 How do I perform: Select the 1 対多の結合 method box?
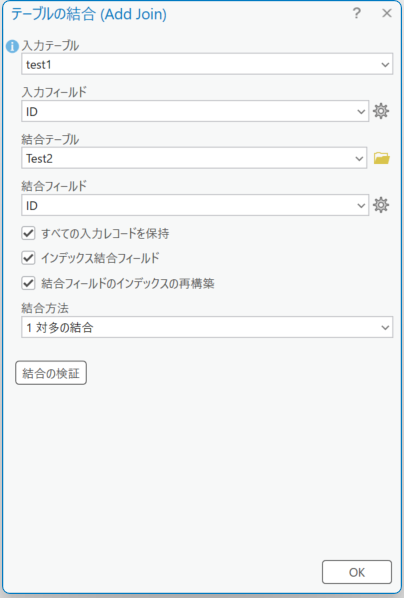(207, 327)
